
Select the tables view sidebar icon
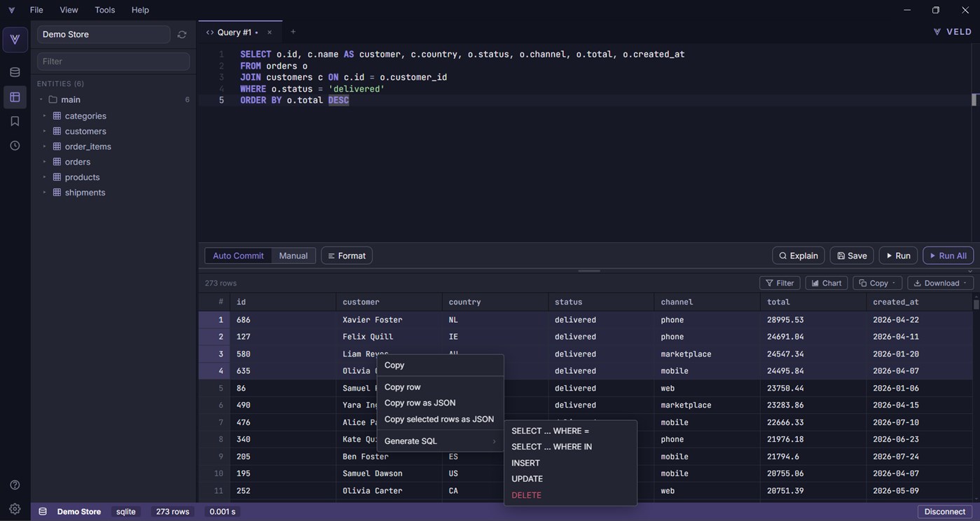pyautogui.click(x=15, y=97)
